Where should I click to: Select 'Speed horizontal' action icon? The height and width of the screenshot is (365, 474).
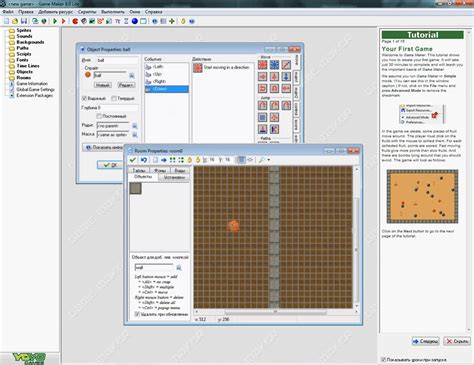[x=263, y=77]
